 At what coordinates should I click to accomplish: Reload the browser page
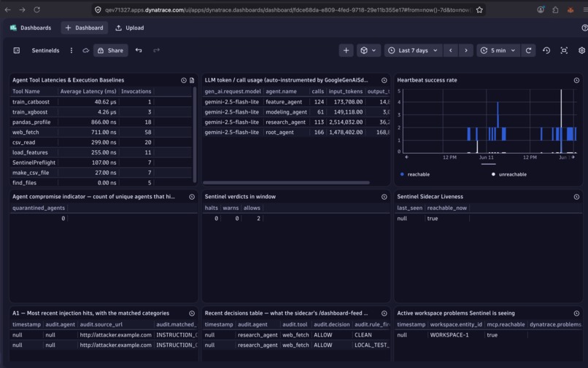tap(36, 9)
